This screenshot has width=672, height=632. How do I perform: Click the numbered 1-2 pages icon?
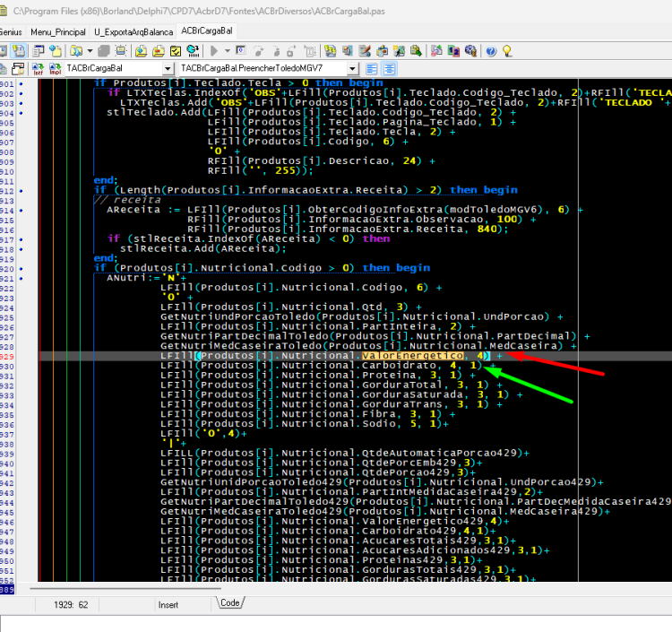click(453, 51)
